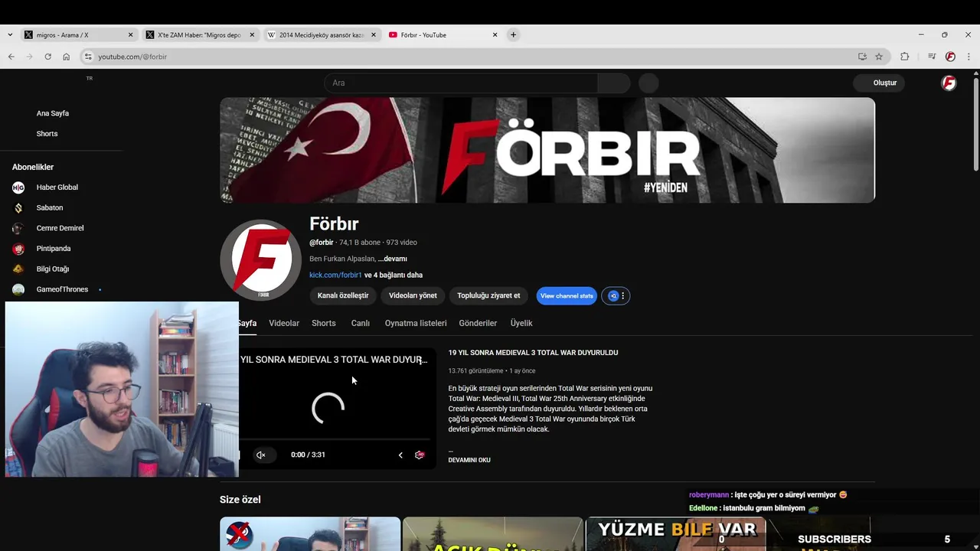Switch to 'migros - Arama / X' browser tab
The width and height of the screenshot is (980, 551).
79,34
